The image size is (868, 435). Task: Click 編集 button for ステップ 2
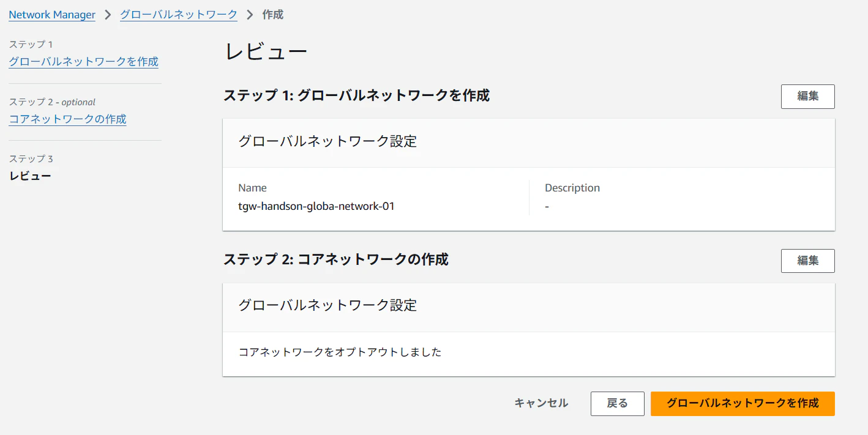(808, 261)
